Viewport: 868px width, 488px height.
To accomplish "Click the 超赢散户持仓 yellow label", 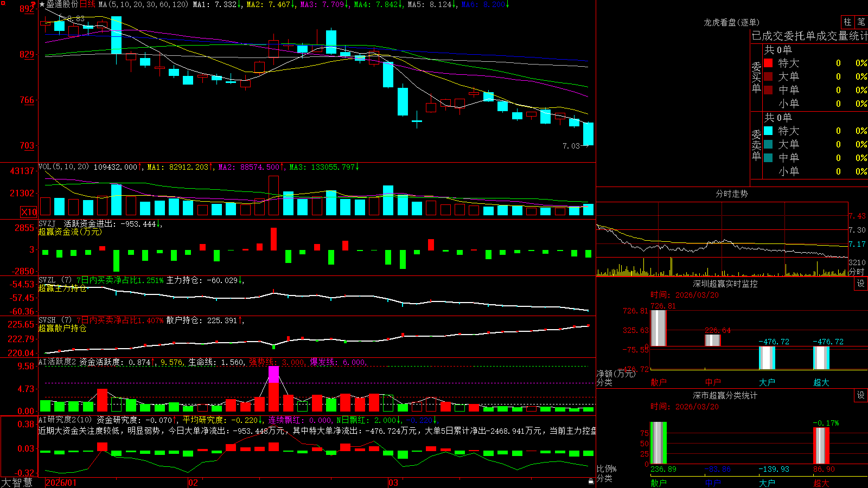I will coord(62,328).
